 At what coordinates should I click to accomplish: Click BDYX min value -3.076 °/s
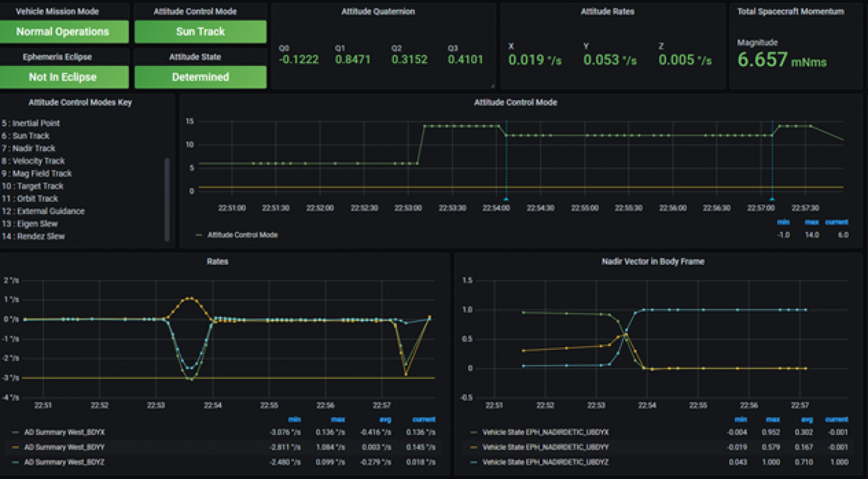coord(285,433)
